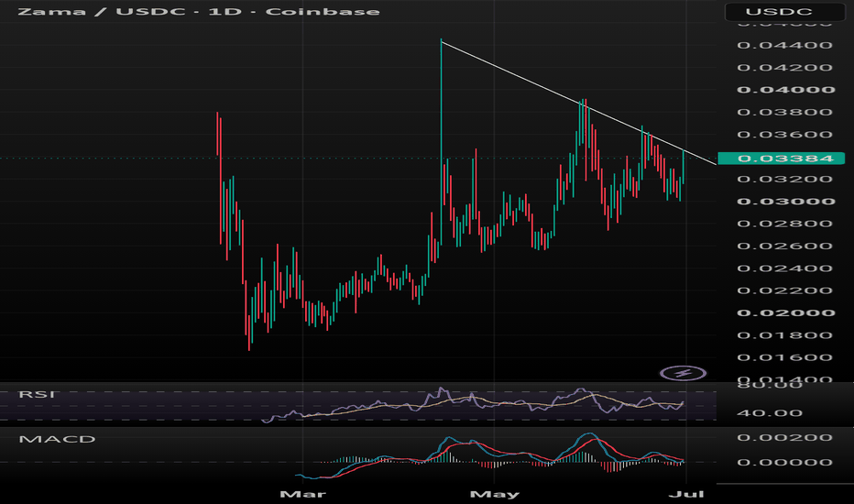
Task: Click the 0.02600 price axis label
Action: pyautogui.click(x=785, y=247)
